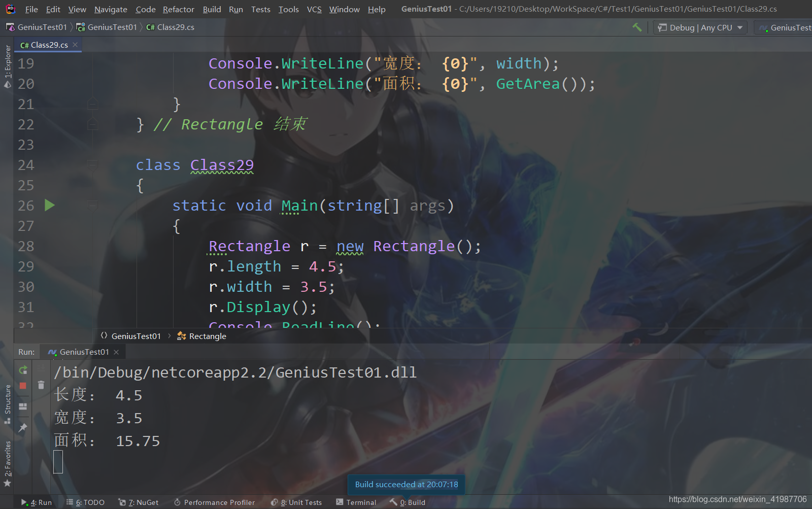Viewport: 812px width, 509px height.
Task: Collapse the Class29 class fold at line 24
Action: (92, 165)
